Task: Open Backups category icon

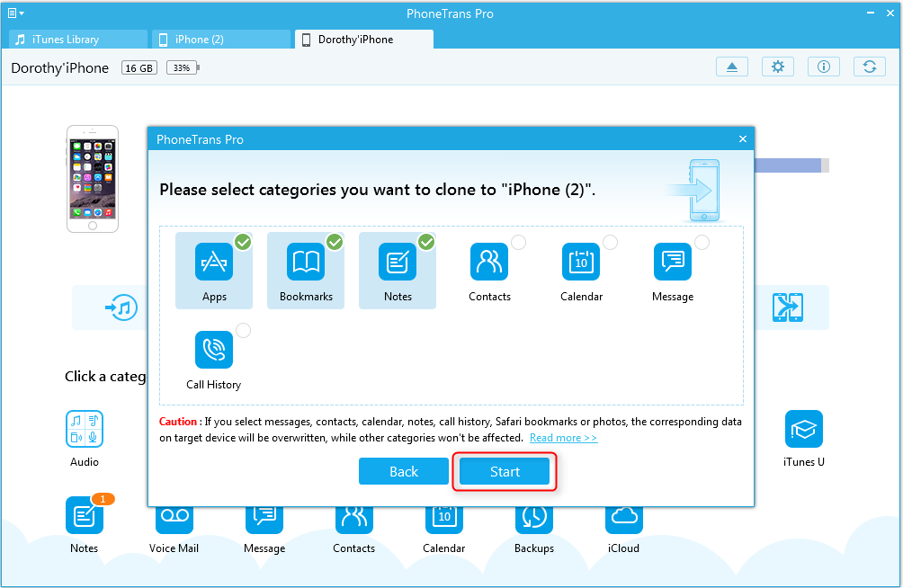Action: coord(534,516)
